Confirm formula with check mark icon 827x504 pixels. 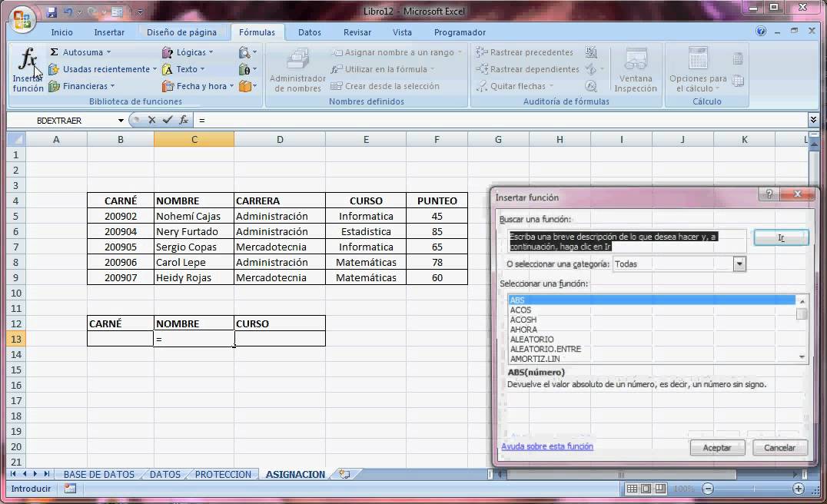[168, 120]
